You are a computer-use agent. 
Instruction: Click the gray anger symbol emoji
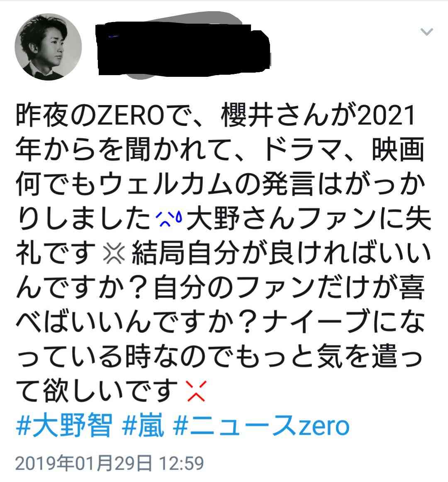tap(114, 254)
